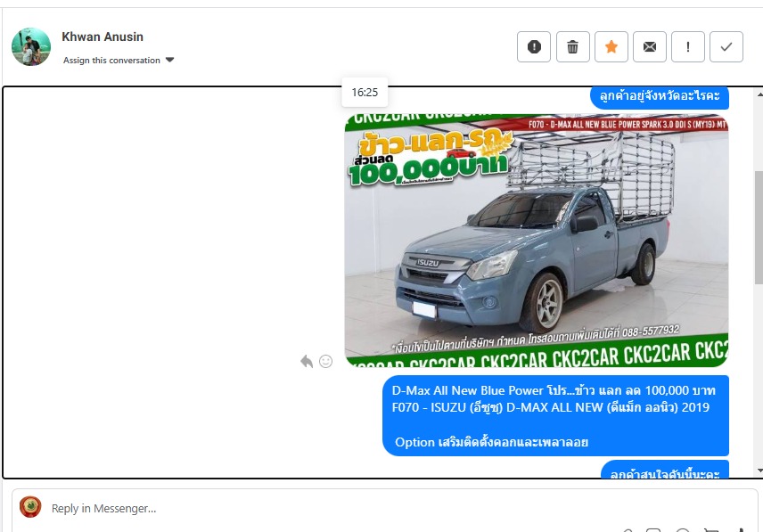763x532 pixels.
Task: Toggle the orange star on conversation
Action: (x=611, y=47)
